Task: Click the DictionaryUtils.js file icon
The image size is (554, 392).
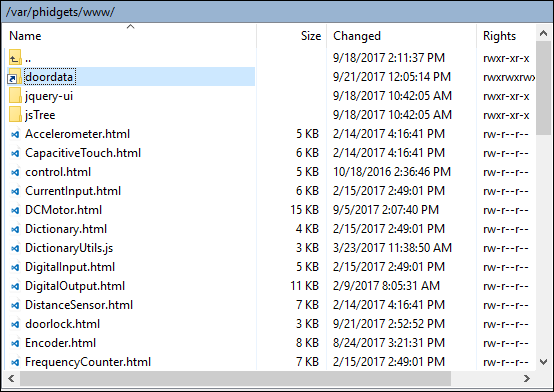Action: 15,248
